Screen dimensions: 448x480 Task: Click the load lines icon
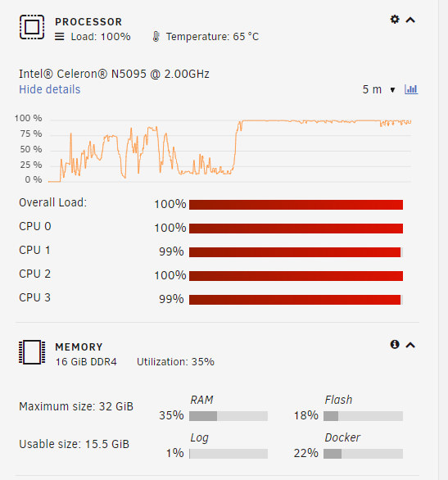(59, 37)
